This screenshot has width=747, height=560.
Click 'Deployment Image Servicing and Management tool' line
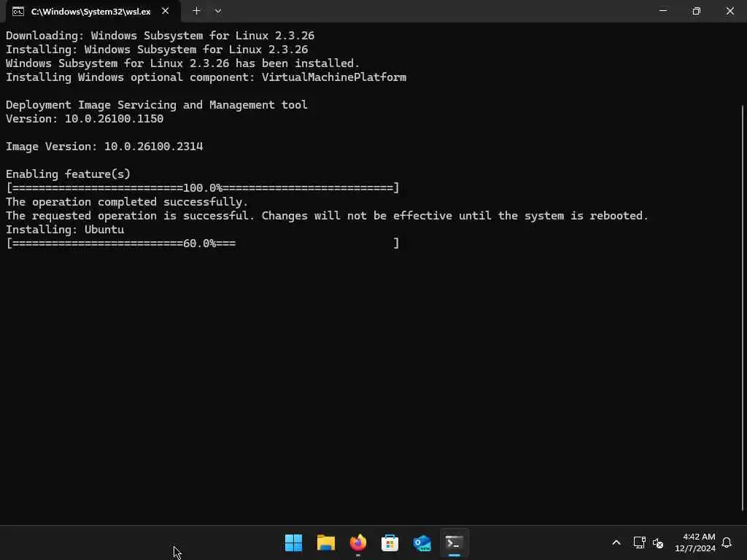click(x=157, y=105)
